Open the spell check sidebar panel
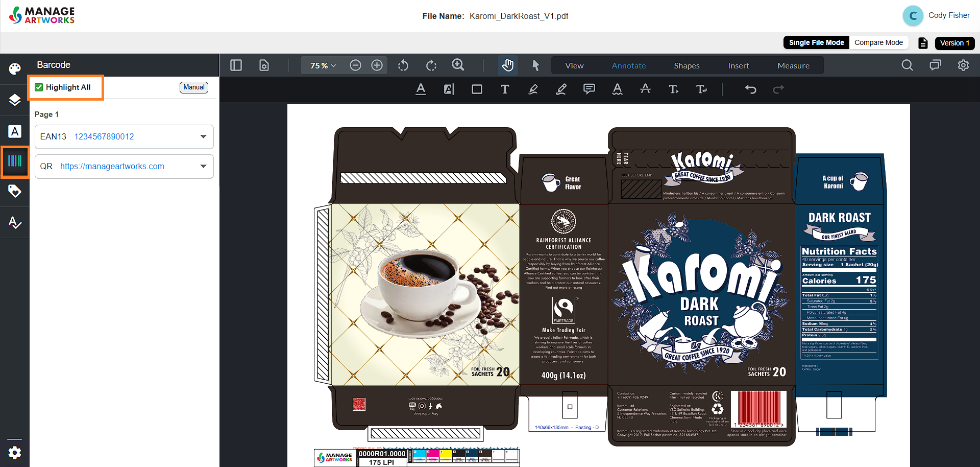The width and height of the screenshot is (980, 467). click(x=15, y=222)
